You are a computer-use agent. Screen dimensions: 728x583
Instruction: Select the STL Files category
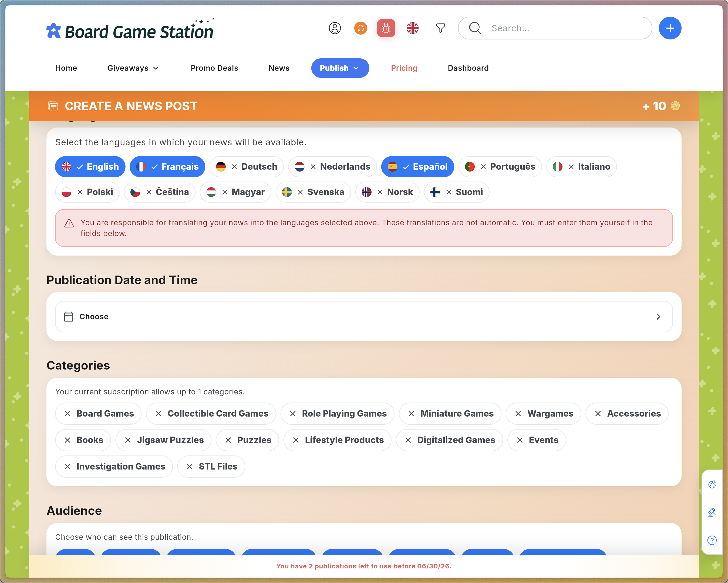[211, 466]
